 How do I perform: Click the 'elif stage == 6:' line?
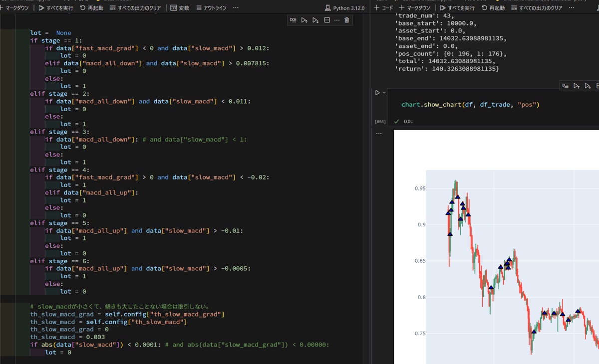(x=60, y=261)
